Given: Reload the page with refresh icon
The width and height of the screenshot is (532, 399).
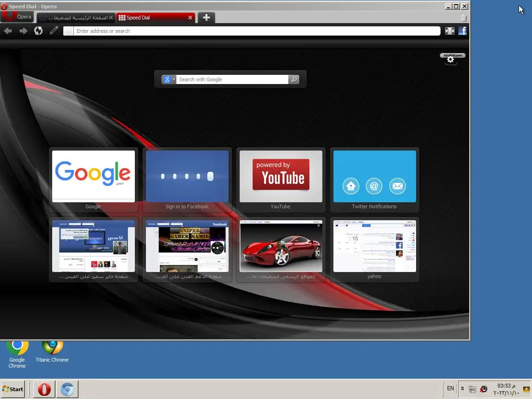Looking at the screenshot, I should click(x=38, y=31).
